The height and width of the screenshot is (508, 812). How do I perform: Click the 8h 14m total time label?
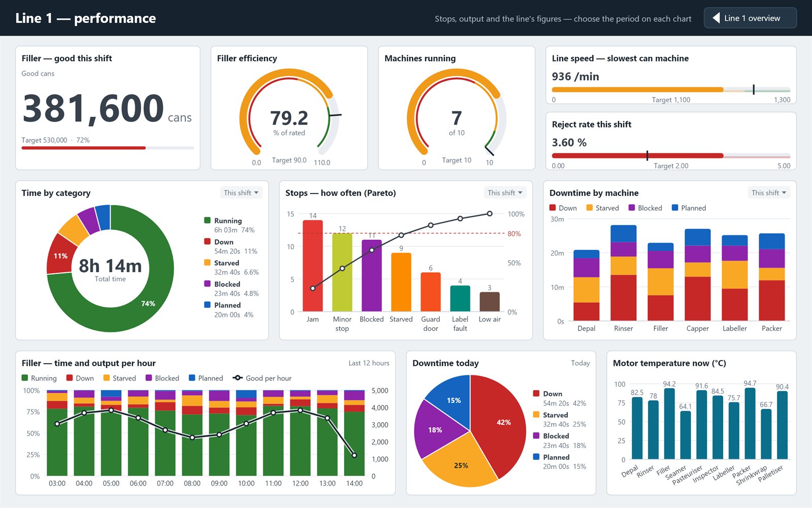tap(110, 266)
